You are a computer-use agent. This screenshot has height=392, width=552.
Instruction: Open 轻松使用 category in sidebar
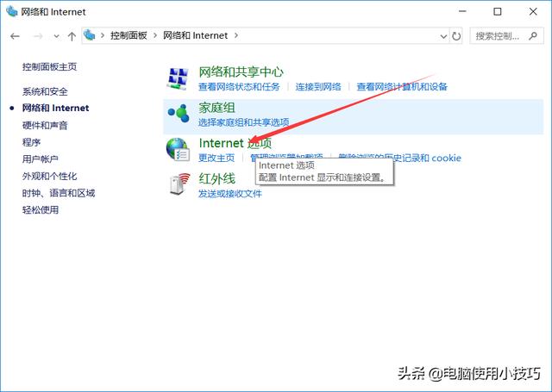coord(41,210)
